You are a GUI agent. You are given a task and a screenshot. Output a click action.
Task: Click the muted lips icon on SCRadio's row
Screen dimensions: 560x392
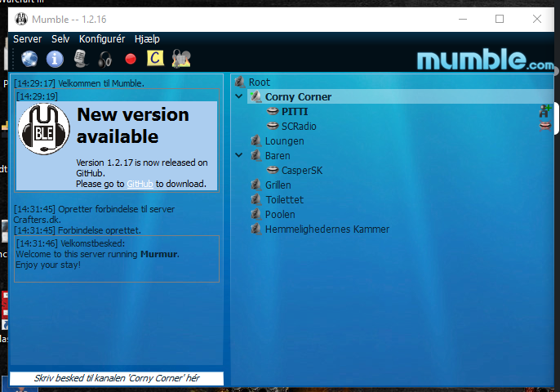545,126
